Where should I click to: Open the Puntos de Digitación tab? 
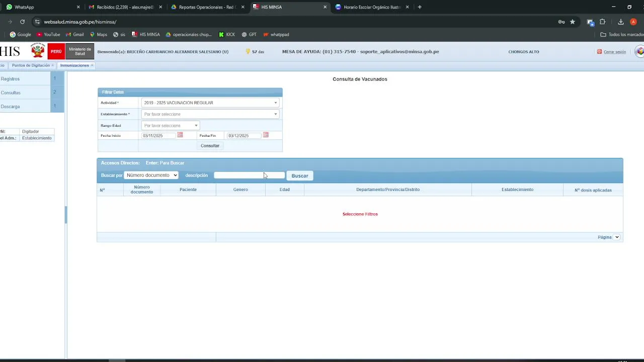pyautogui.click(x=31, y=65)
